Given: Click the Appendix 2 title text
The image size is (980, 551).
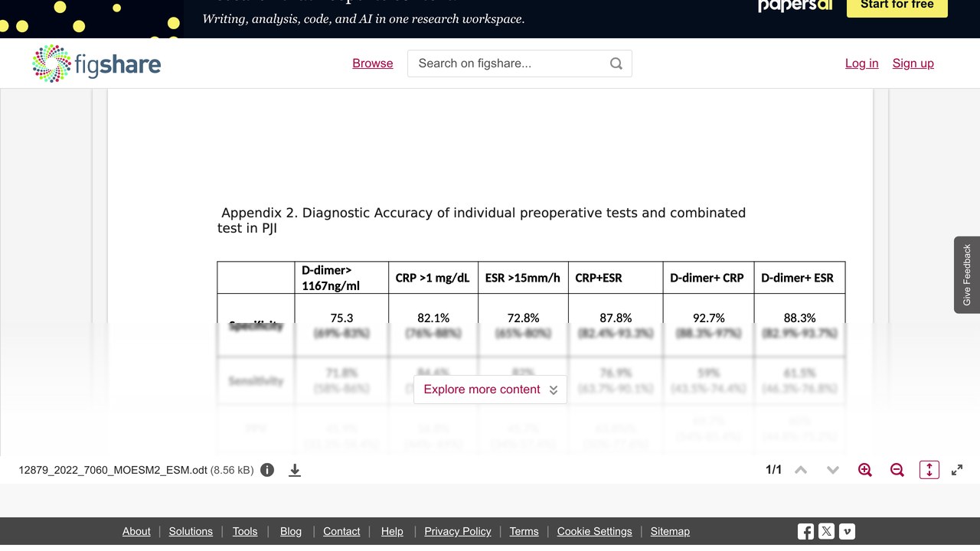Looking at the screenshot, I should point(482,220).
